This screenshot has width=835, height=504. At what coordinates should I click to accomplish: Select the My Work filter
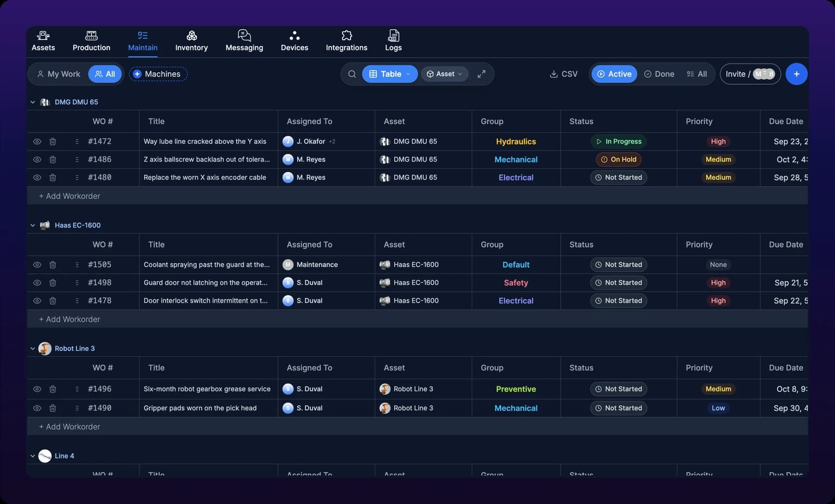tap(58, 74)
